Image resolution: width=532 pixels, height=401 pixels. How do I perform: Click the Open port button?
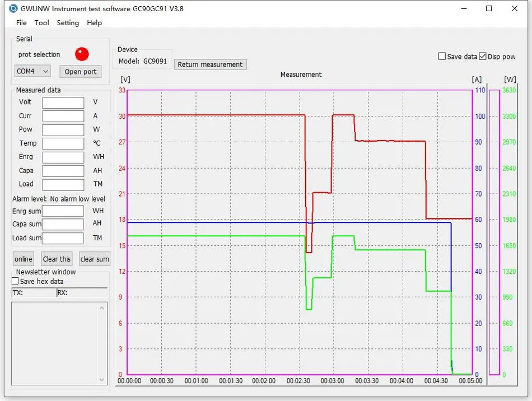tap(81, 72)
